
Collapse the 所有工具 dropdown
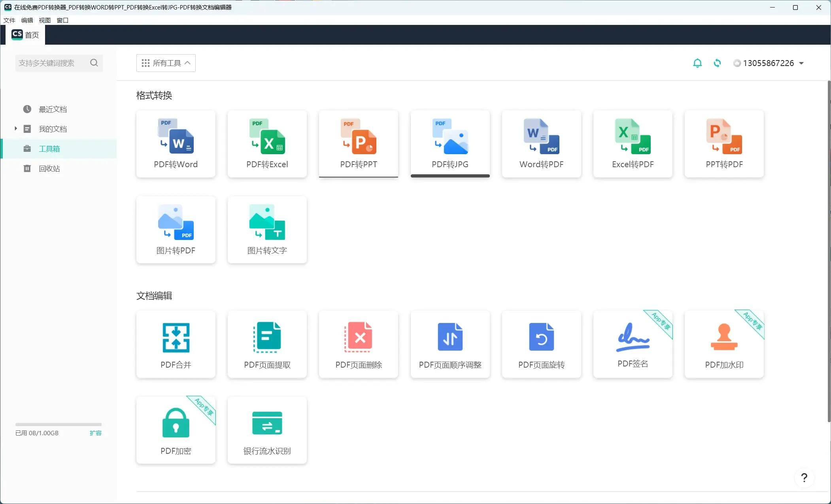pyautogui.click(x=166, y=63)
